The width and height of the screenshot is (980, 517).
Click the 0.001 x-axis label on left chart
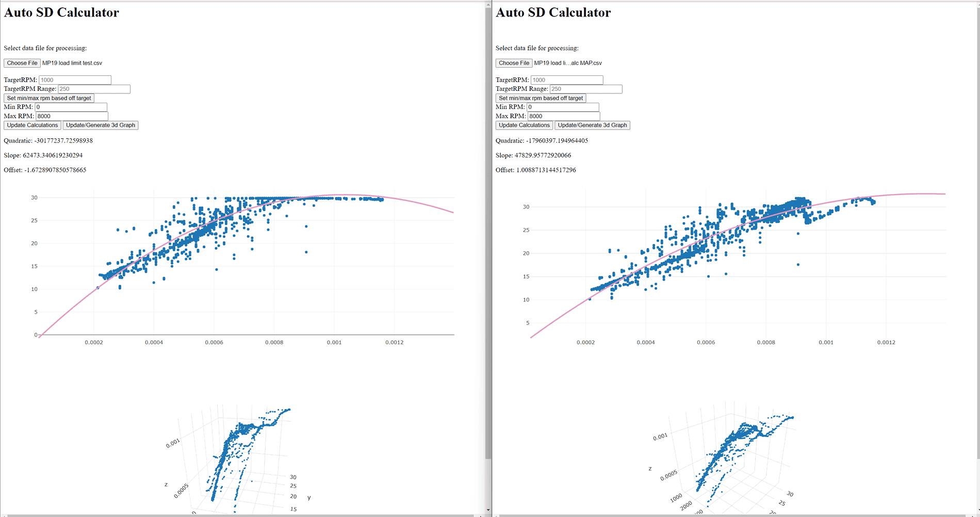pos(334,342)
